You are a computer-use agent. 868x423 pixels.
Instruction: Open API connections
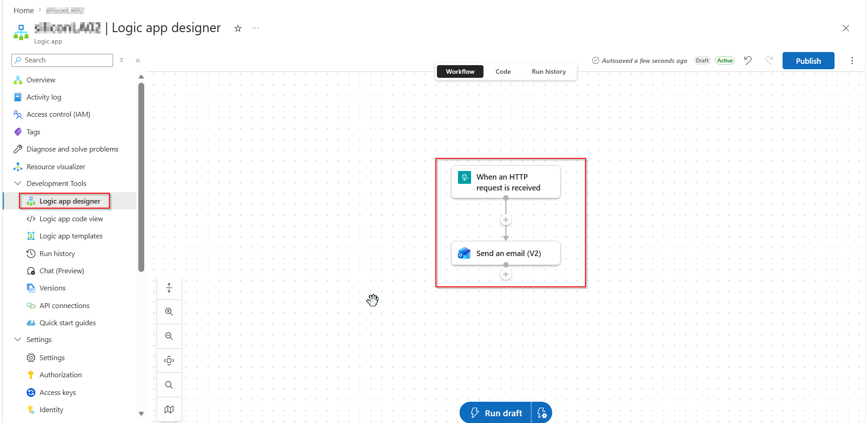coord(64,306)
